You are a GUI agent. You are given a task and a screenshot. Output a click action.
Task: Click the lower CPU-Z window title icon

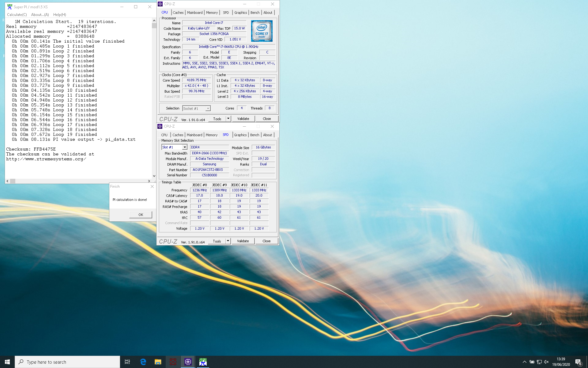click(x=160, y=126)
